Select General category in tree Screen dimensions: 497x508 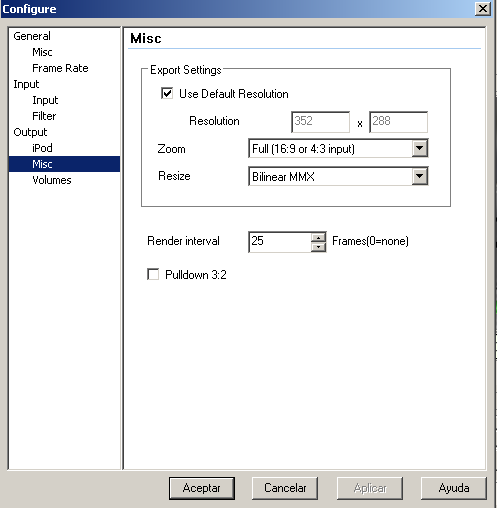[x=32, y=36]
